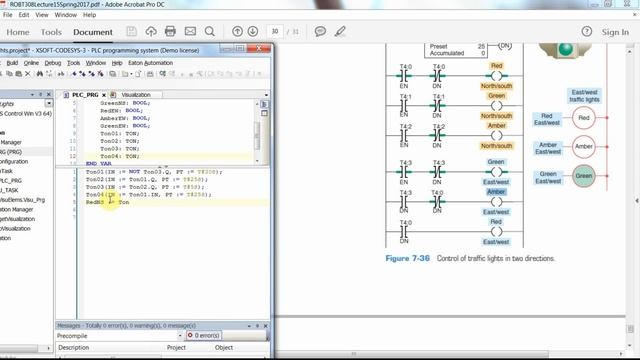Viewport: 640px width, 360px height.
Task: Close the device tree panel
Action: (x=49, y=94)
